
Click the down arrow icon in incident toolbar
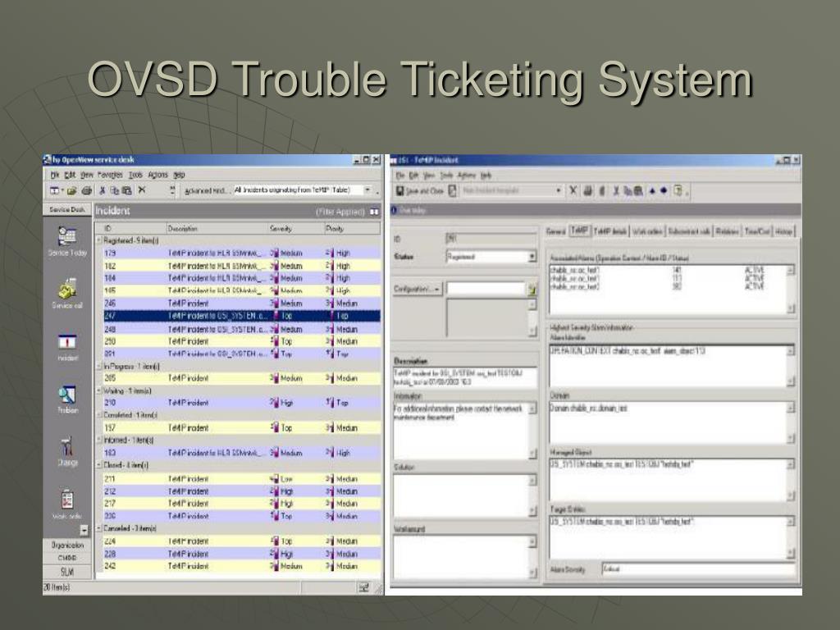click(x=664, y=190)
